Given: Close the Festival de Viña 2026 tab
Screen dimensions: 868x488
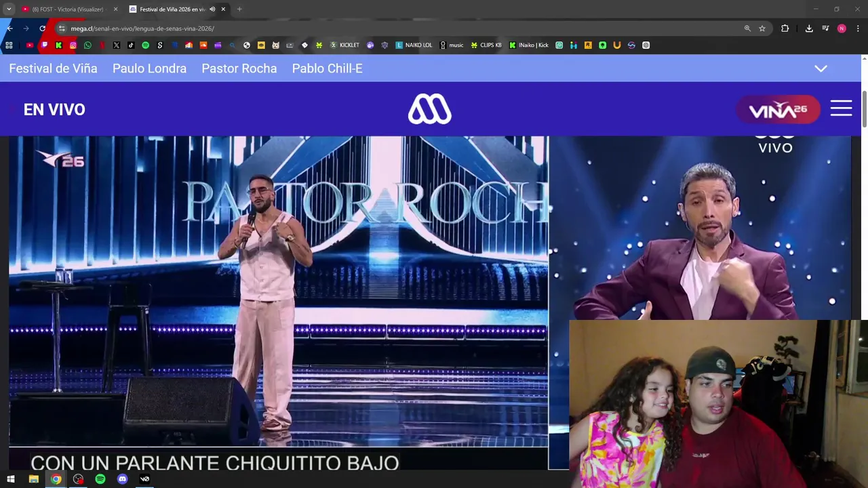Looking at the screenshot, I should point(223,9).
